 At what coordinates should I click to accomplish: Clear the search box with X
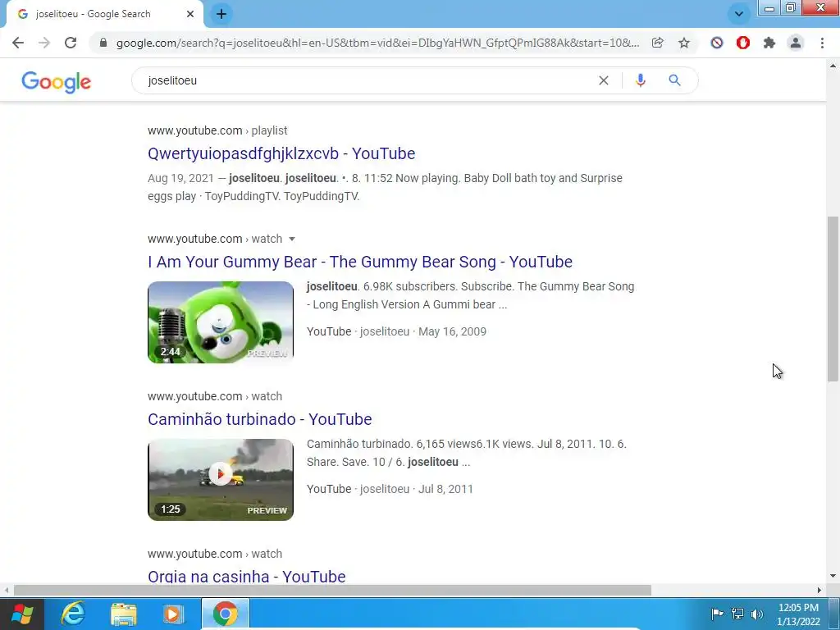click(x=604, y=80)
